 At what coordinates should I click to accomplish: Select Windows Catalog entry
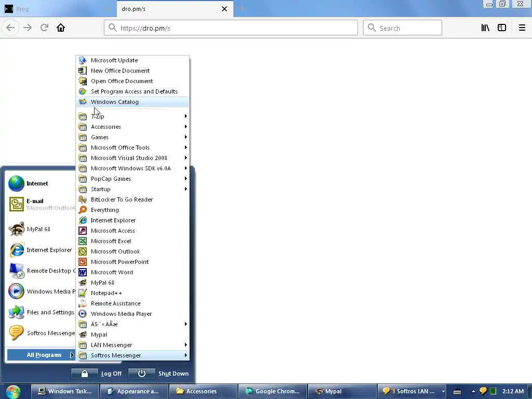[132, 102]
